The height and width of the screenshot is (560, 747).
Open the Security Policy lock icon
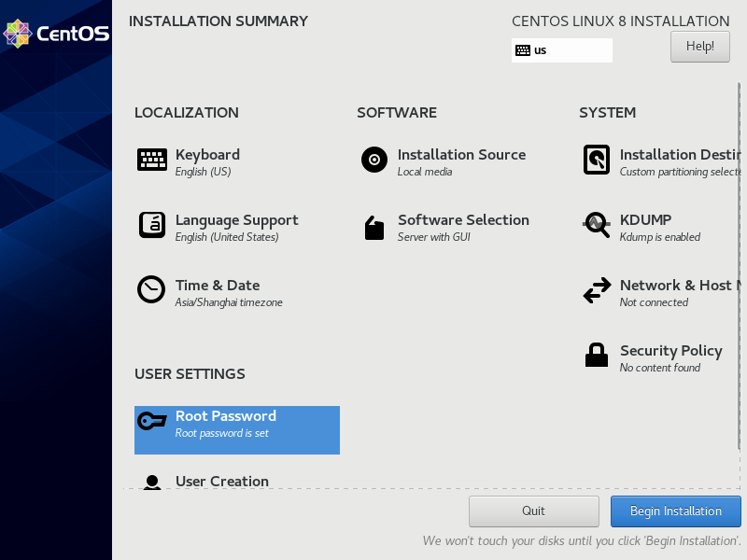(597, 355)
